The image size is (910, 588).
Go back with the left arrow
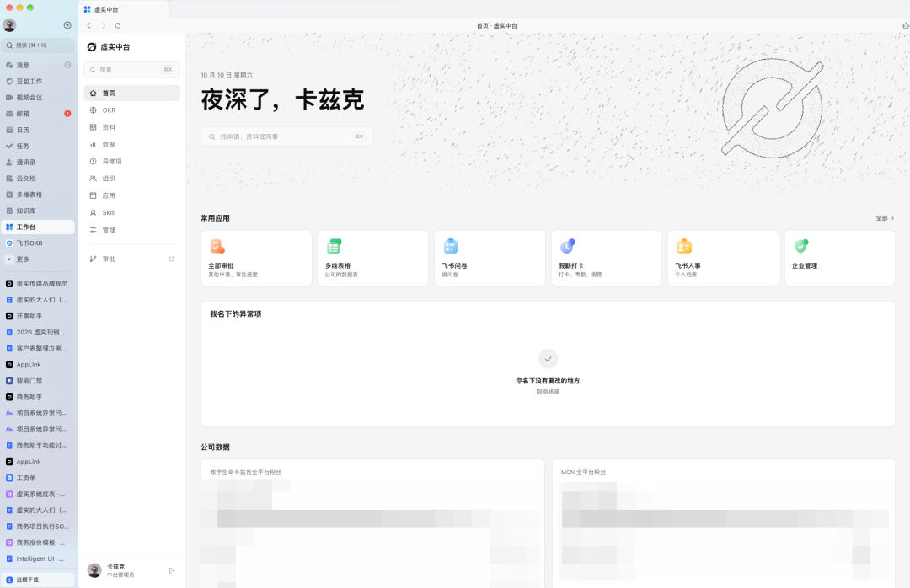88,25
